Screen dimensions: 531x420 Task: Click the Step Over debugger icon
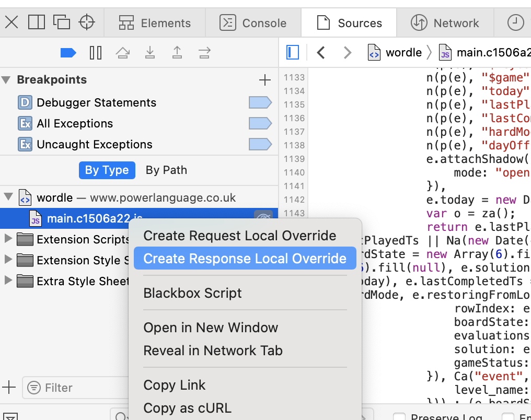pyautogui.click(x=123, y=53)
